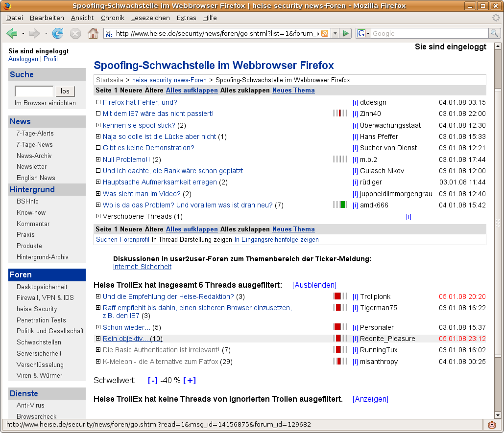Click the sidebar Suche text field
504x433 pixels.
coord(34,91)
